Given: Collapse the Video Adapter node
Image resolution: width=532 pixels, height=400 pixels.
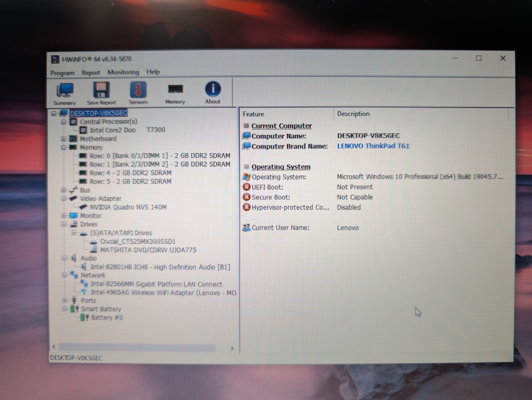Looking at the screenshot, I should (x=64, y=199).
